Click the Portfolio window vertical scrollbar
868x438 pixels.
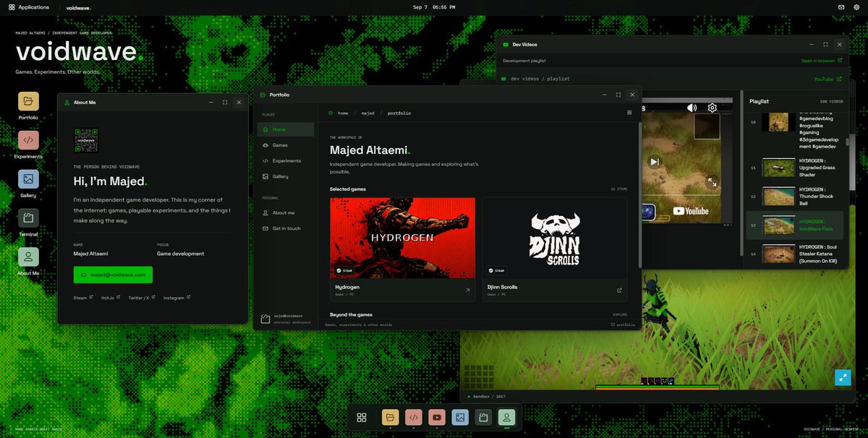[x=639, y=195]
